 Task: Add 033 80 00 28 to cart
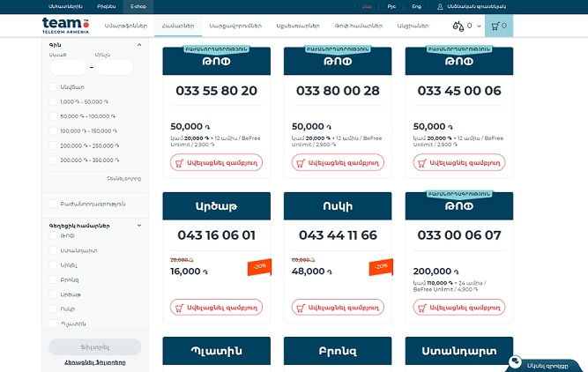[x=339, y=162]
